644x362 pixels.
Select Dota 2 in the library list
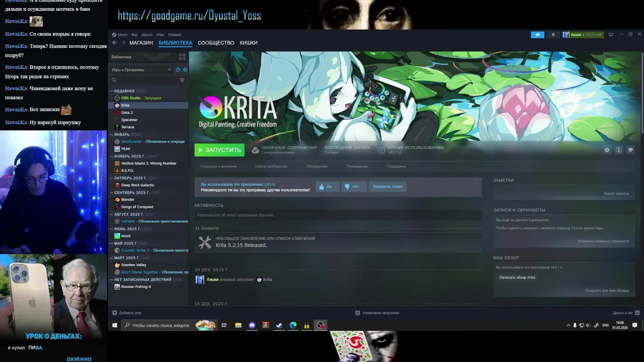pyautogui.click(x=148, y=113)
